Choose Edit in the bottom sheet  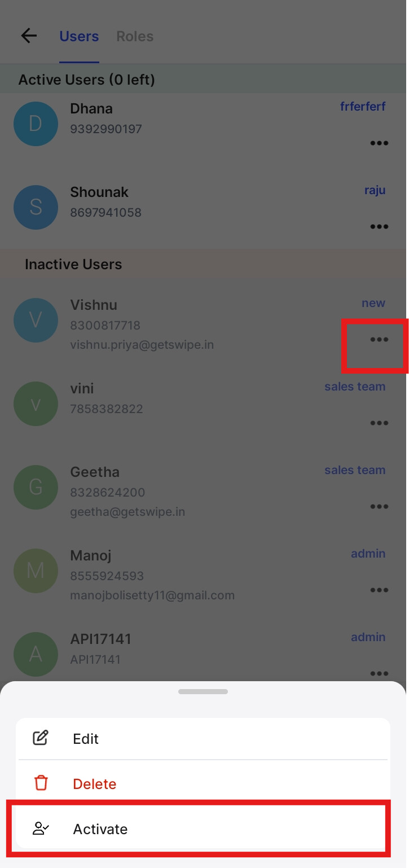coord(203,739)
